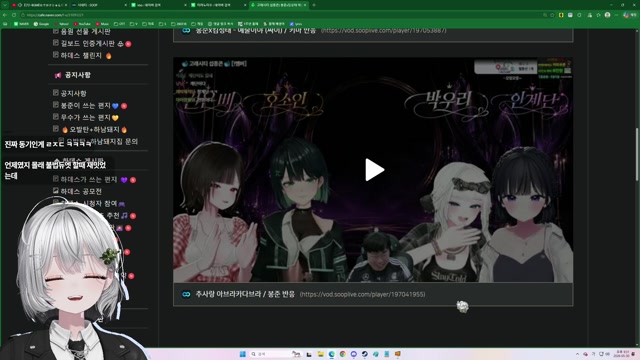
Task: Open Edge from taskbar
Action: pyautogui.click(x=331, y=354)
